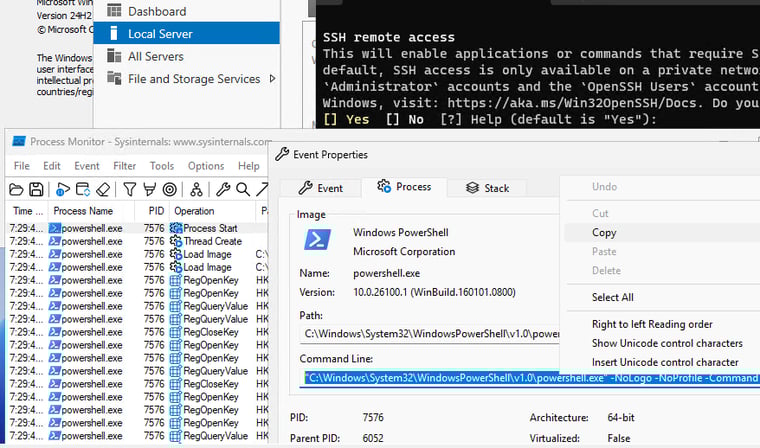Switch to the Stack tab
The width and height of the screenshot is (760, 448).
coord(486,188)
